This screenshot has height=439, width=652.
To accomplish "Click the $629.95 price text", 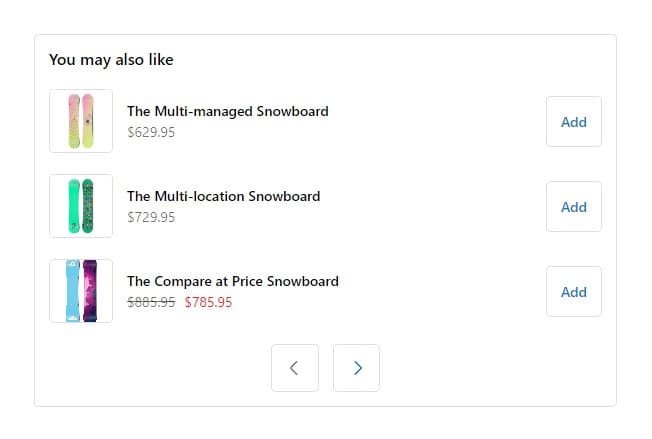I will pyautogui.click(x=151, y=132).
